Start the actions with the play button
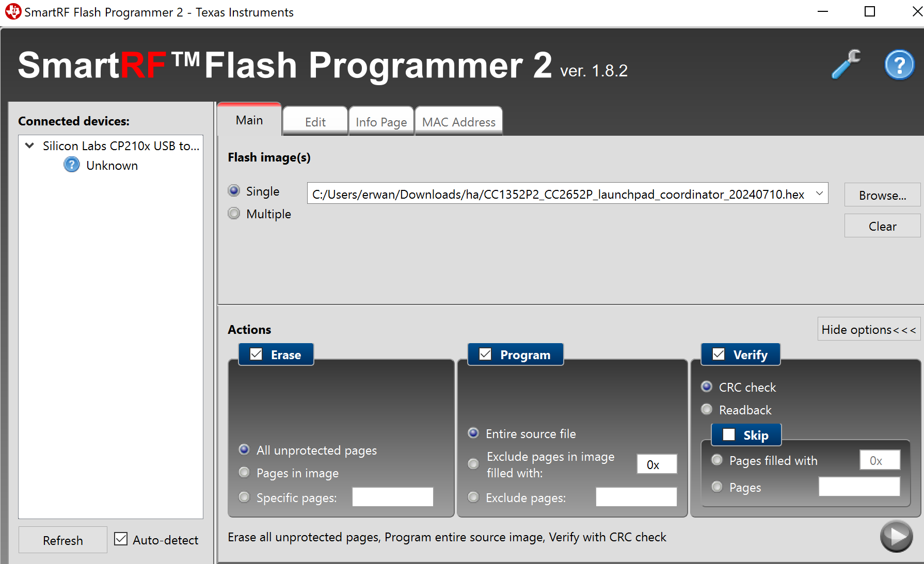Image resolution: width=924 pixels, height=564 pixels. coord(897,537)
